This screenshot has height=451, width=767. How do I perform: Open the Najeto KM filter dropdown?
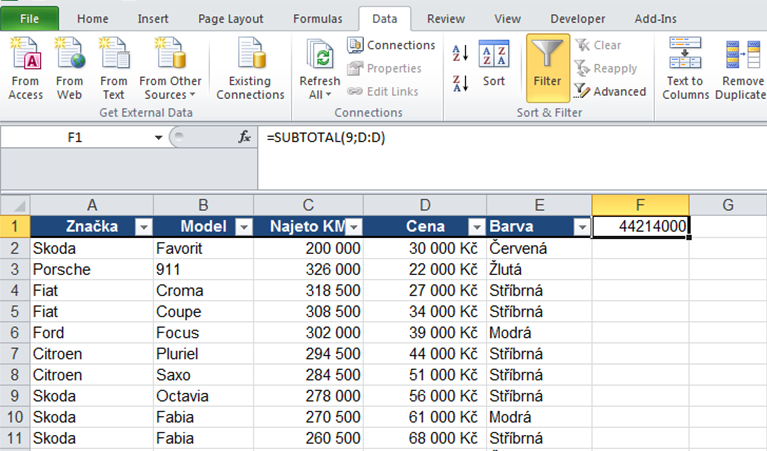coord(355,227)
